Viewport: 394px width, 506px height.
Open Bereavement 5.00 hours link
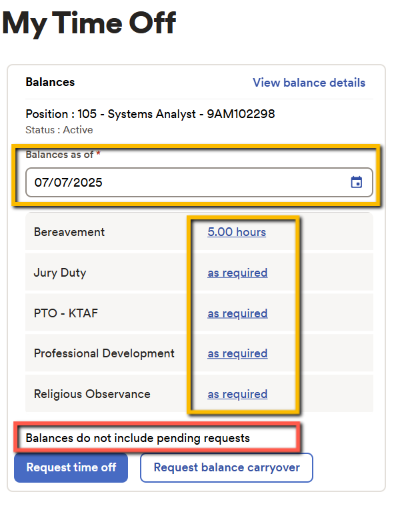coord(237,232)
